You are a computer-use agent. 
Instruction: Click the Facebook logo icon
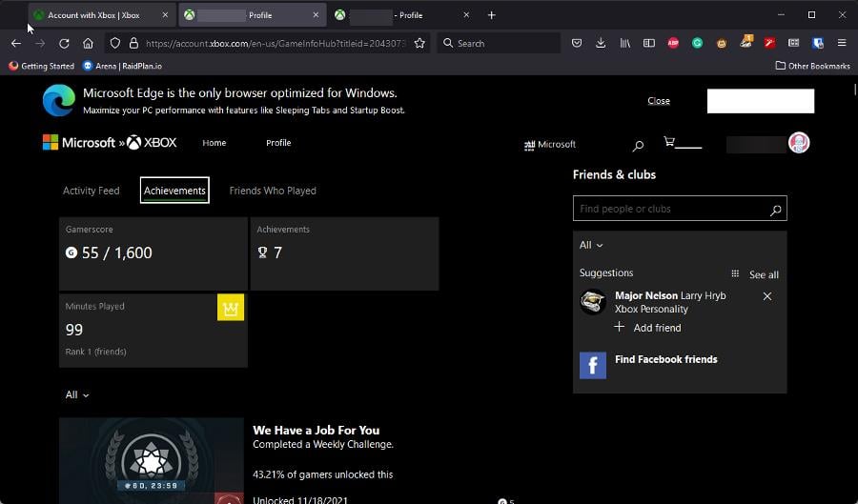coord(593,365)
